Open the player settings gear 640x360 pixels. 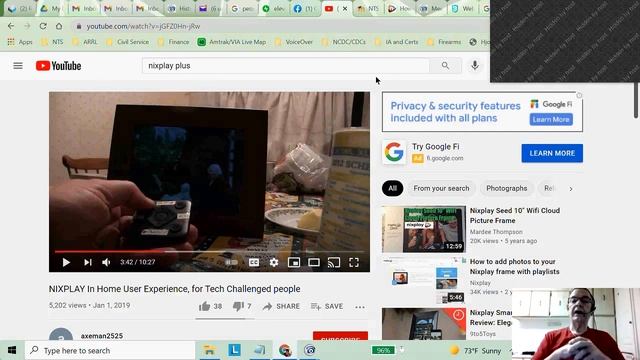tap(274, 262)
